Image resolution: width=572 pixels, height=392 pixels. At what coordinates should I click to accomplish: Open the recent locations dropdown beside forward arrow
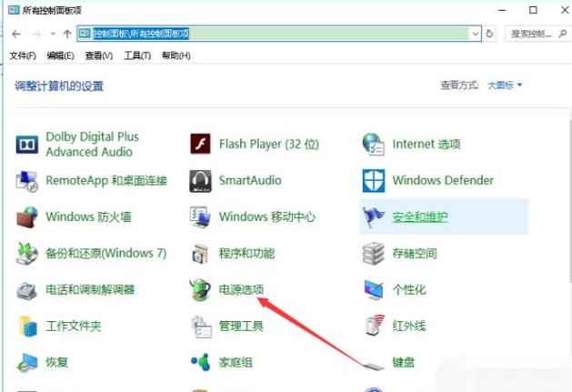pyautogui.click(x=53, y=34)
